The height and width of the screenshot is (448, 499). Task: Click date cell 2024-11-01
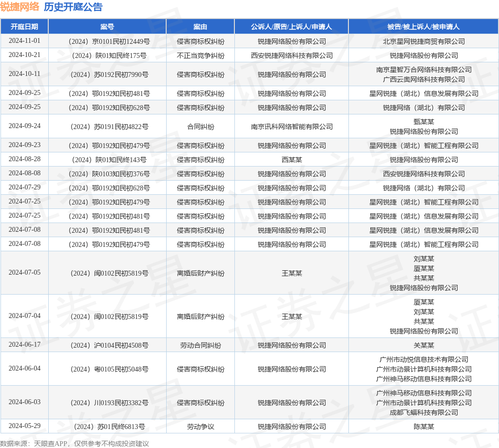24,41
